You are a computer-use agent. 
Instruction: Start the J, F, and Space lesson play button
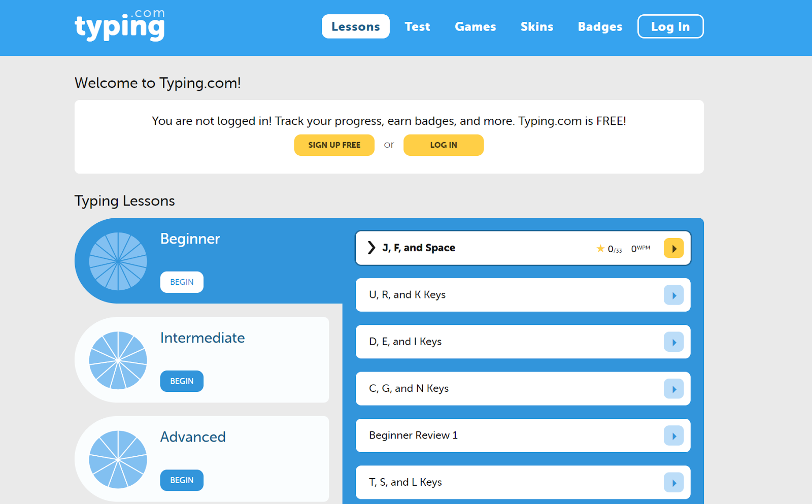pos(673,248)
